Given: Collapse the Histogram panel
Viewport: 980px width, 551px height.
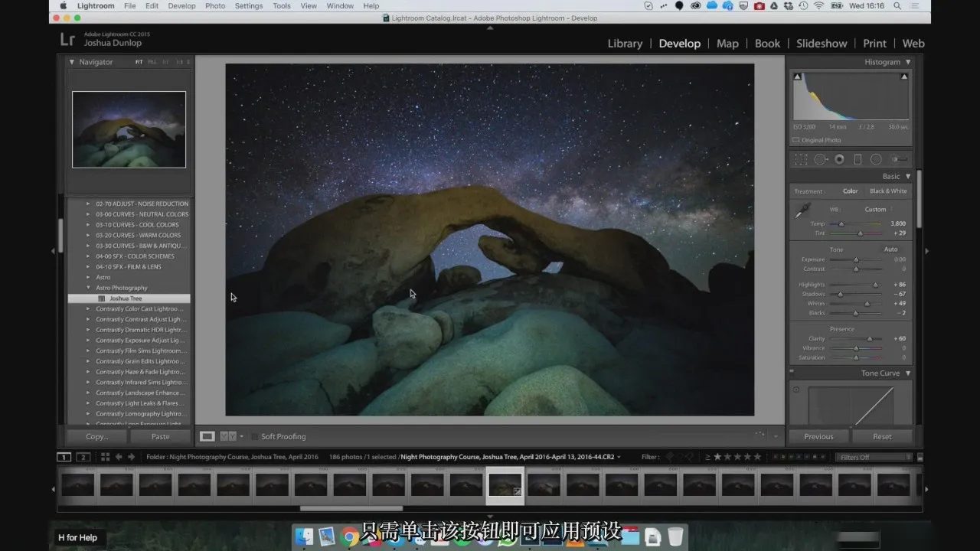Looking at the screenshot, I should coord(908,62).
